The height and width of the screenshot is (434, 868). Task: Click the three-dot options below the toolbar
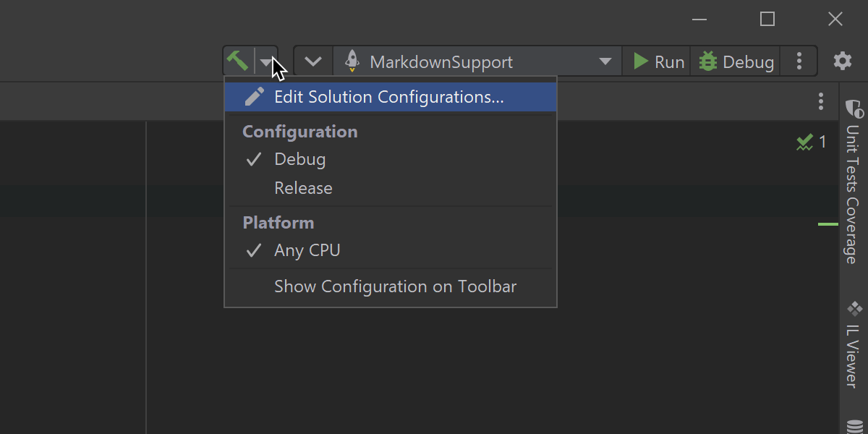pos(820,101)
